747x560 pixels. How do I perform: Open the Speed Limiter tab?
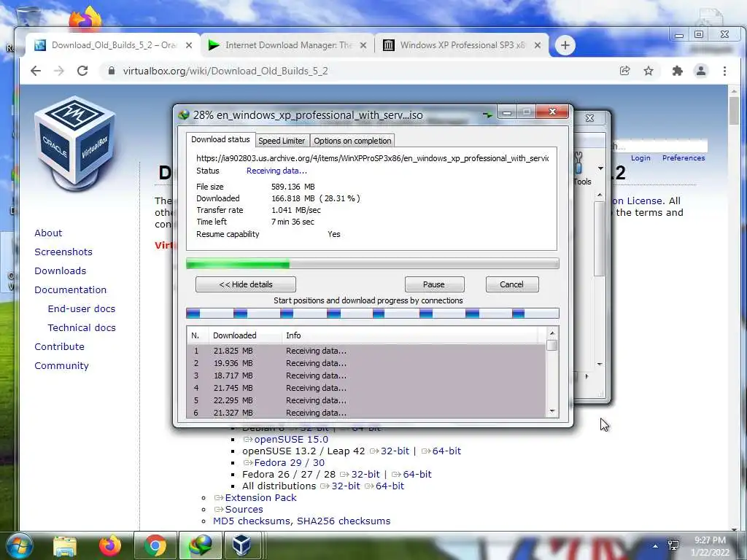tap(282, 141)
